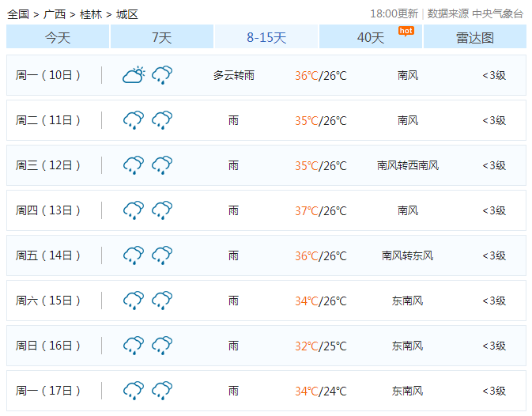Switch to the 7天 forecast tab
This screenshot has height=416, width=532.
(162, 36)
